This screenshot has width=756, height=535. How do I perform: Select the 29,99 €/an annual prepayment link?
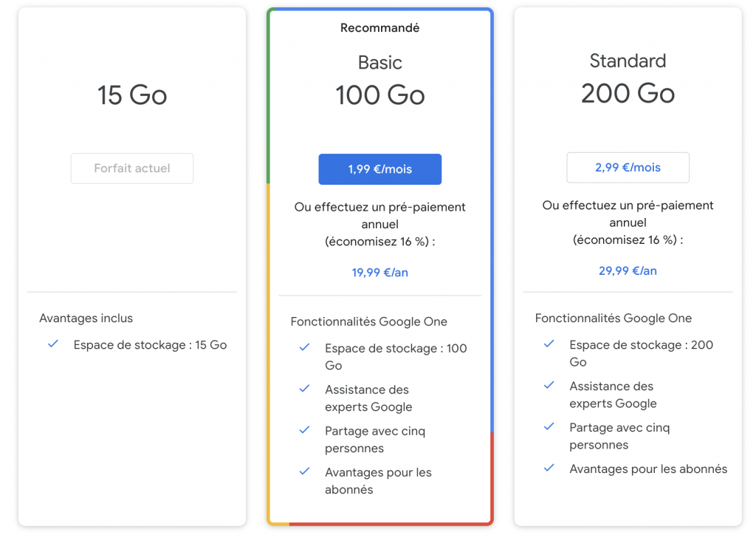pos(628,271)
